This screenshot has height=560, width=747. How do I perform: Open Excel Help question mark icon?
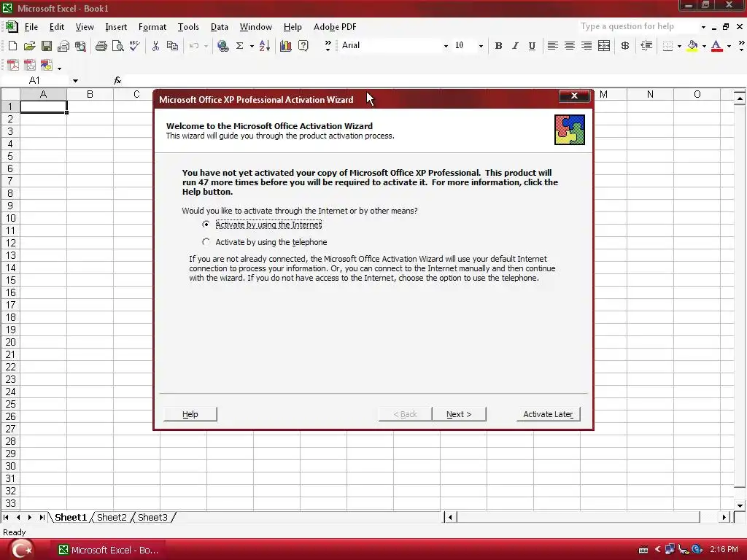point(303,46)
